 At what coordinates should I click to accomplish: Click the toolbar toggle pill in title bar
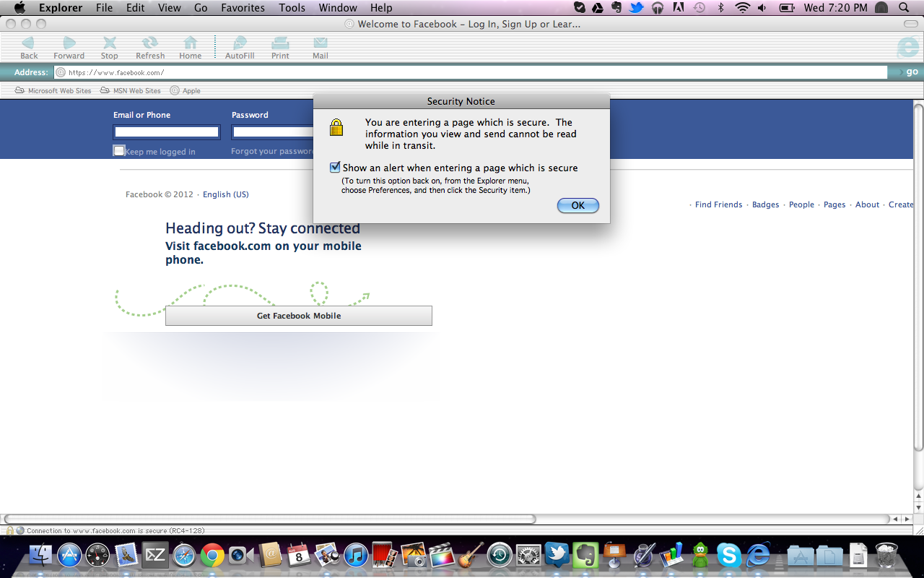coord(910,24)
